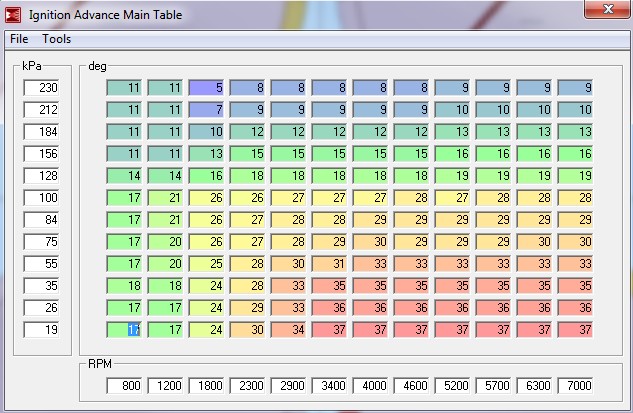Screen dimensions: 633x413
Task: Click deg cell at 55 kPa, 5200 RPM
Action: [x=452, y=264]
